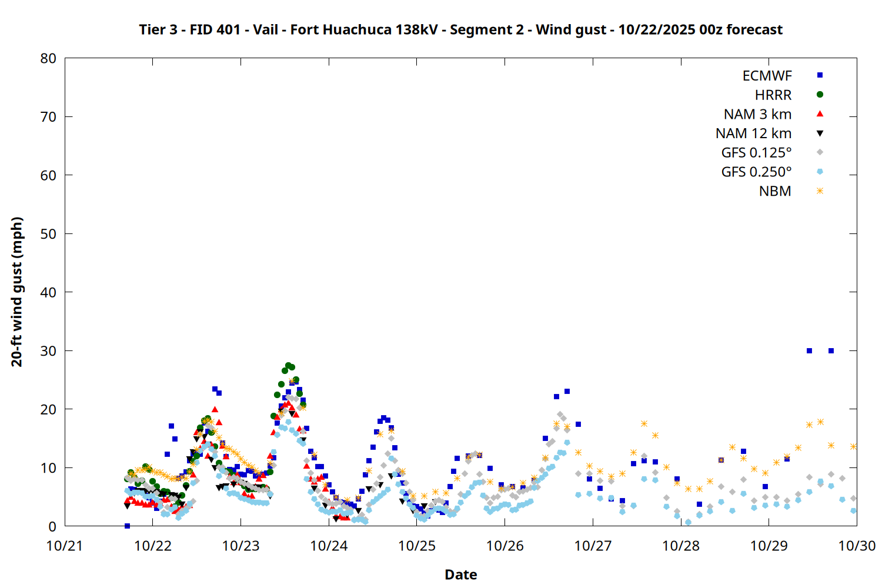882x588 pixels.
Task: Select the HRRR legend label
Action: (773, 95)
